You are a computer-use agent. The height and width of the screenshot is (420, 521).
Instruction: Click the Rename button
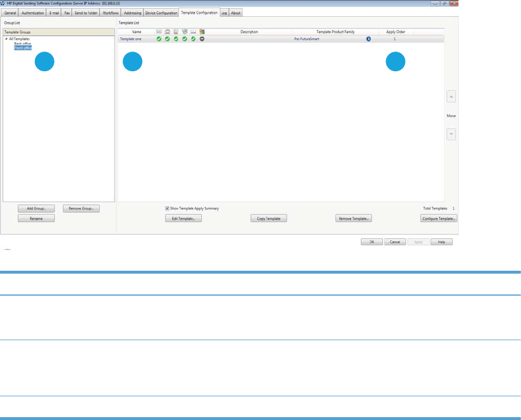pos(36,219)
